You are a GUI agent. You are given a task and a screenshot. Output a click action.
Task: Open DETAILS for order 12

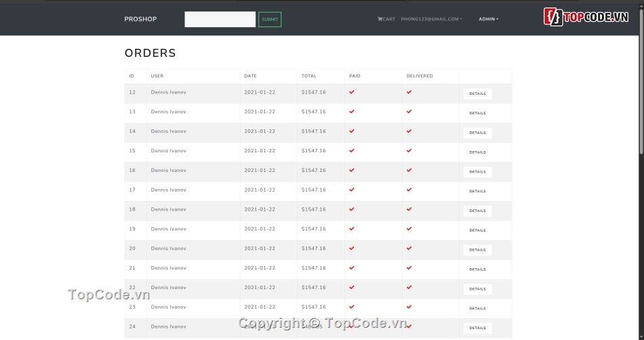pos(477,94)
